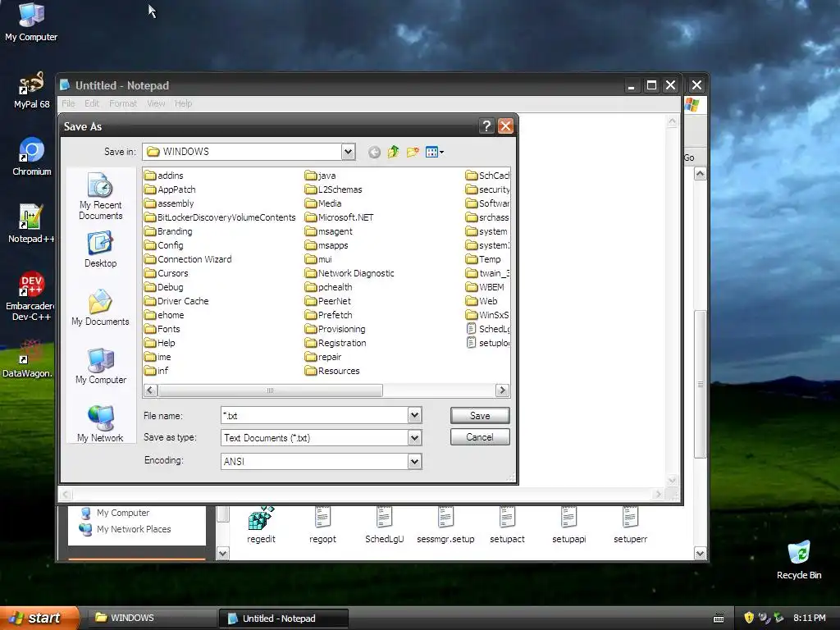Image resolution: width=840 pixels, height=630 pixels.
Task: Open My Recent Documents in places bar
Action: 100,196
